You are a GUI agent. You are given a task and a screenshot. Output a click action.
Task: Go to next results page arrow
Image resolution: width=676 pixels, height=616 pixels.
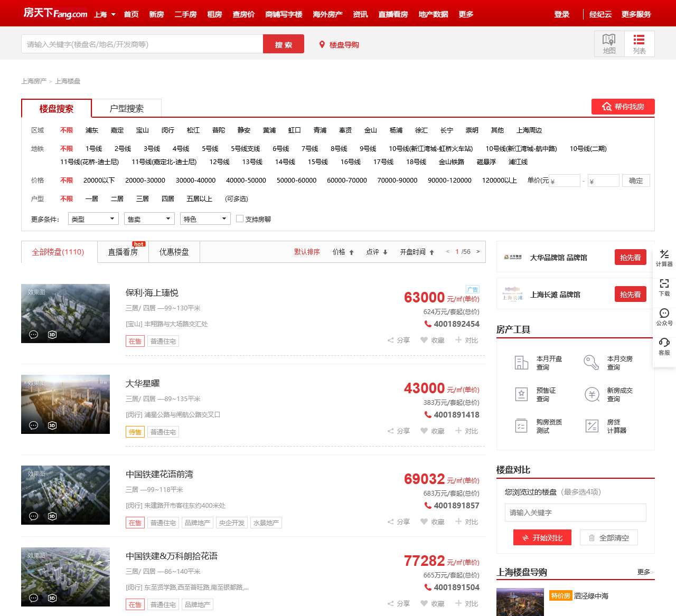click(478, 252)
